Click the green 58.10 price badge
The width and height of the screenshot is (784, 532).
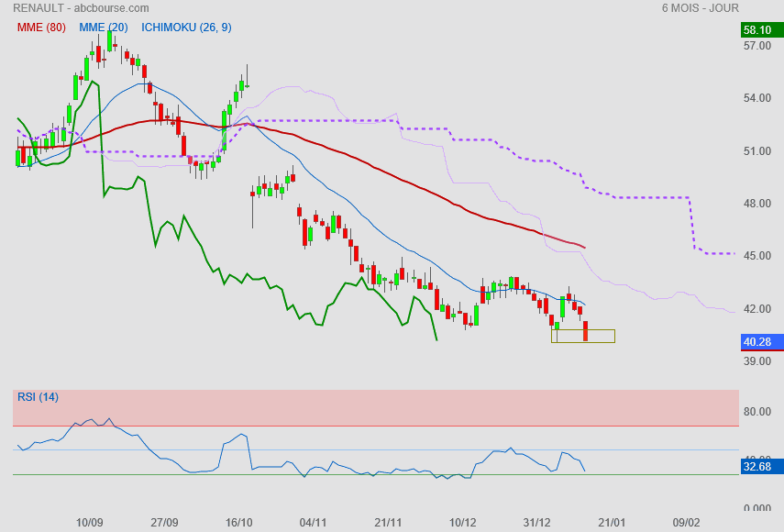[x=762, y=30]
